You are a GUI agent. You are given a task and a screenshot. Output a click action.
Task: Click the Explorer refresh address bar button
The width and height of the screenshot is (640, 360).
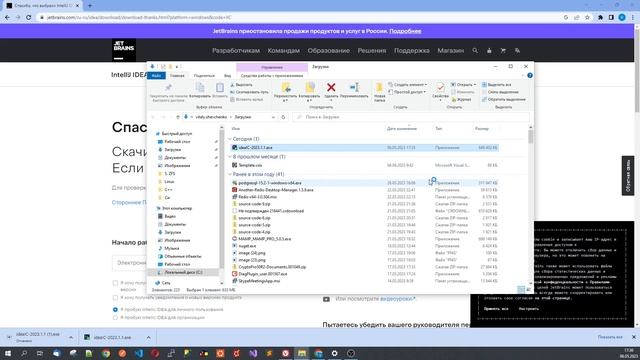point(283,117)
